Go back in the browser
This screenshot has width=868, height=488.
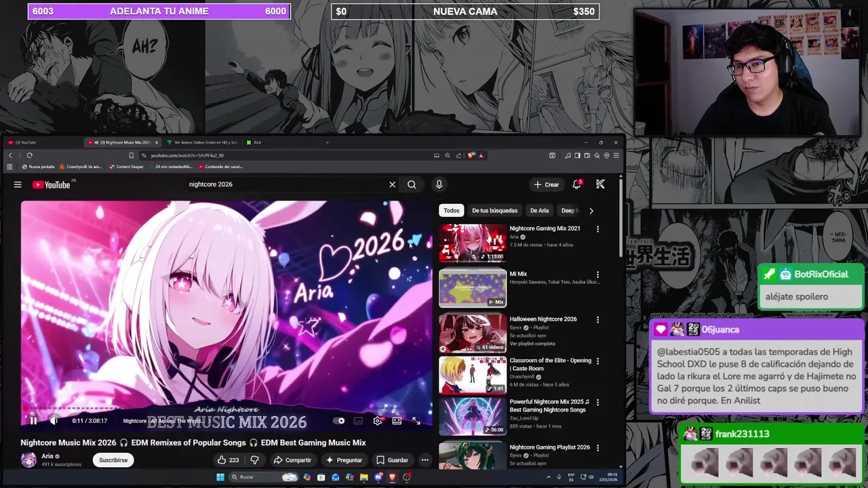click(9, 155)
